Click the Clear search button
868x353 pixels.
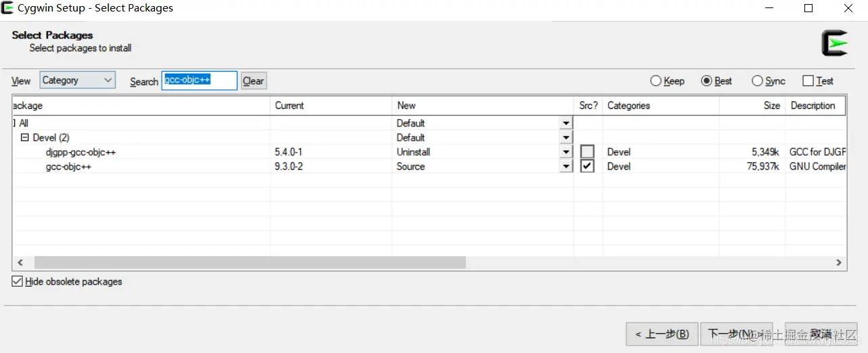coord(254,81)
